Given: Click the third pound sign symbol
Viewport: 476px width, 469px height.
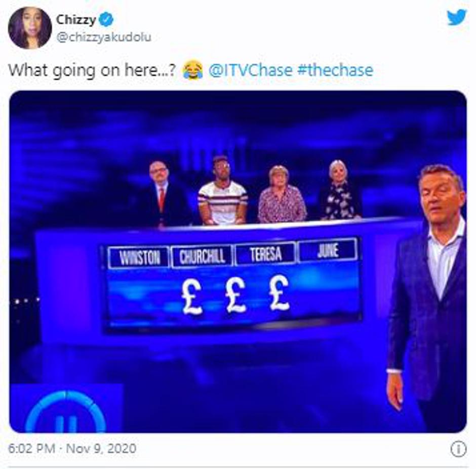Looking at the screenshot, I should pyautogui.click(x=280, y=294).
